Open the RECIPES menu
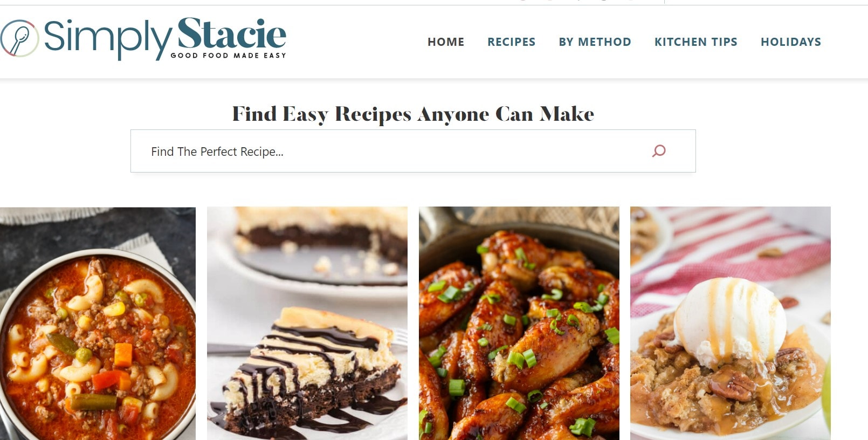The image size is (868, 440). tap(511, 42)
